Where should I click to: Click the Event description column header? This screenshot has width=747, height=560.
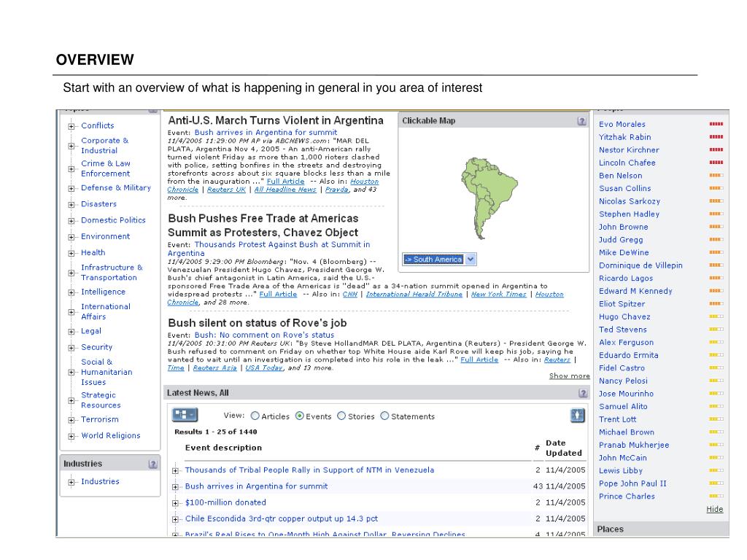pyautogui.click(x=223, y=448)
